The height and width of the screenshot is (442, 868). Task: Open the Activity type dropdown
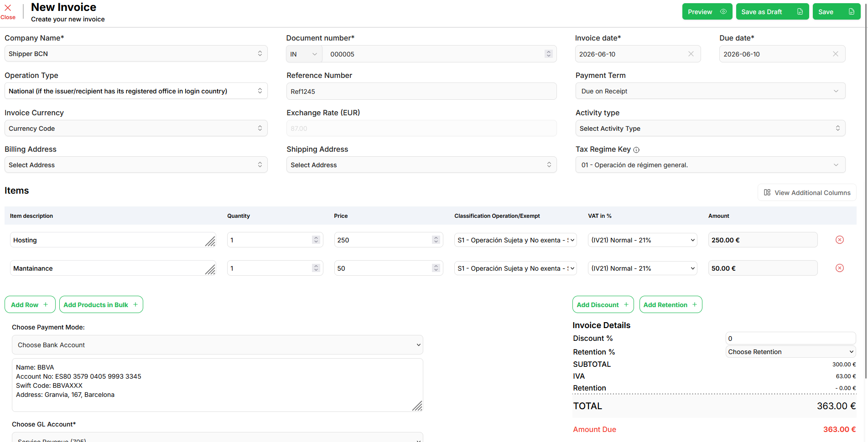point(710,128)
